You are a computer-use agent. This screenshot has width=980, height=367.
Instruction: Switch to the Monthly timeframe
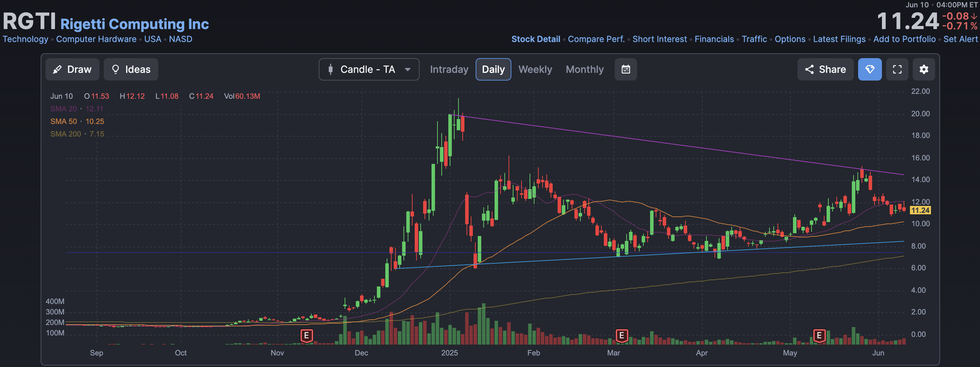click(584, 69)
